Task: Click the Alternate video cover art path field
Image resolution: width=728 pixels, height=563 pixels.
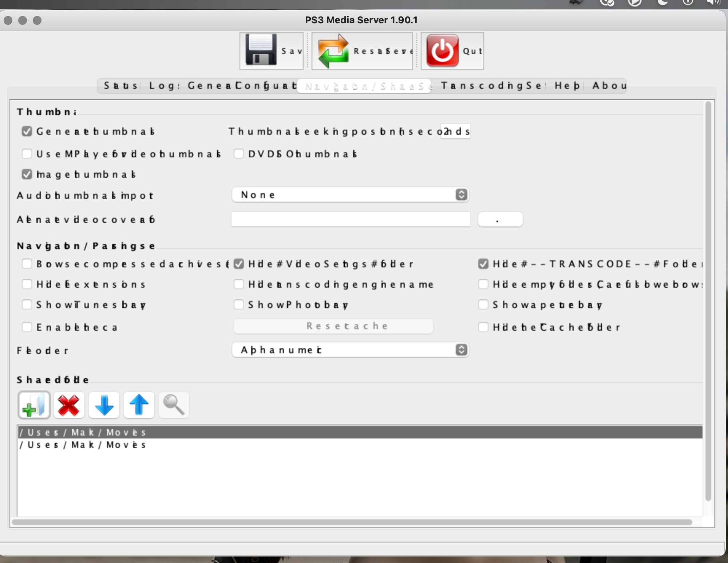Action: click(351, 219)
